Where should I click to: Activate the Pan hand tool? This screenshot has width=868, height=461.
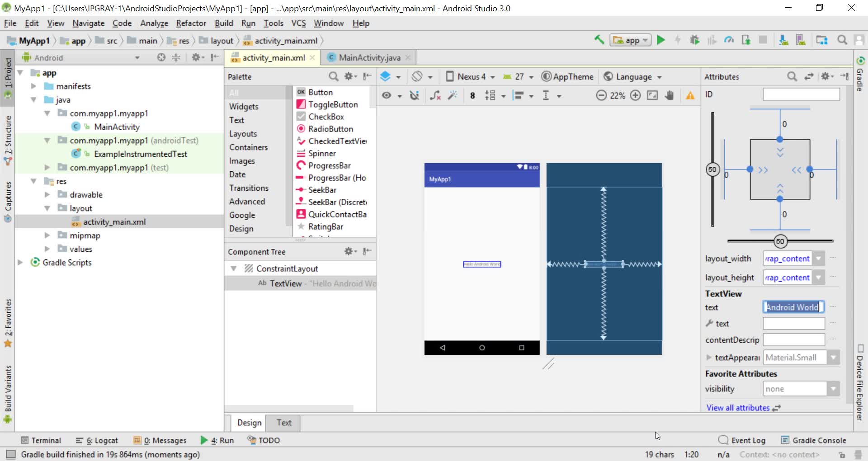(x=670, y=95)
